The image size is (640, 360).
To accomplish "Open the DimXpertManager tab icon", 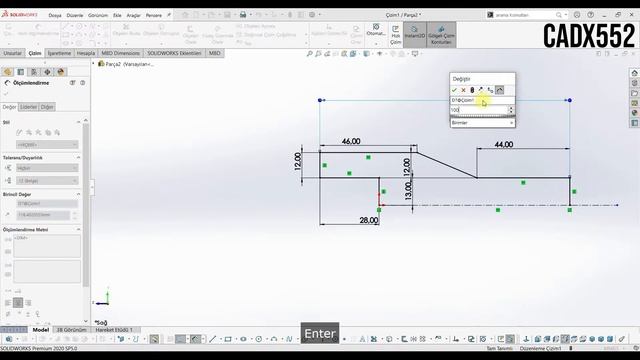I will [47, 72].
